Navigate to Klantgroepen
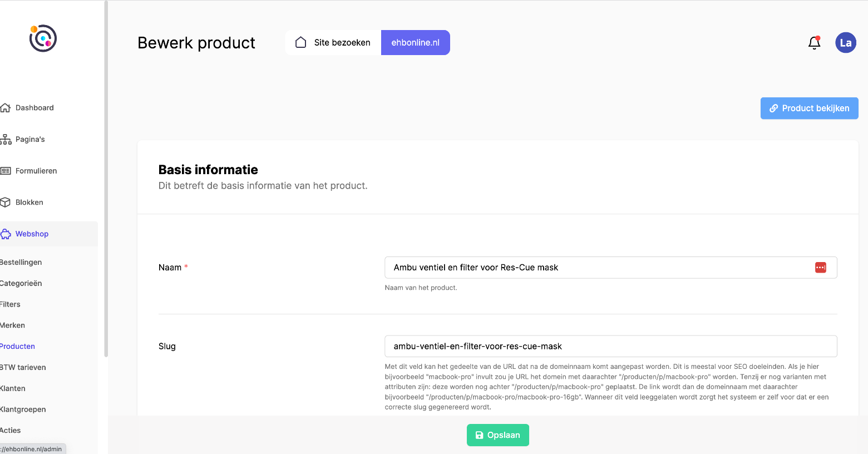Screen dimensions: 868x454 [x=23, y=409]
